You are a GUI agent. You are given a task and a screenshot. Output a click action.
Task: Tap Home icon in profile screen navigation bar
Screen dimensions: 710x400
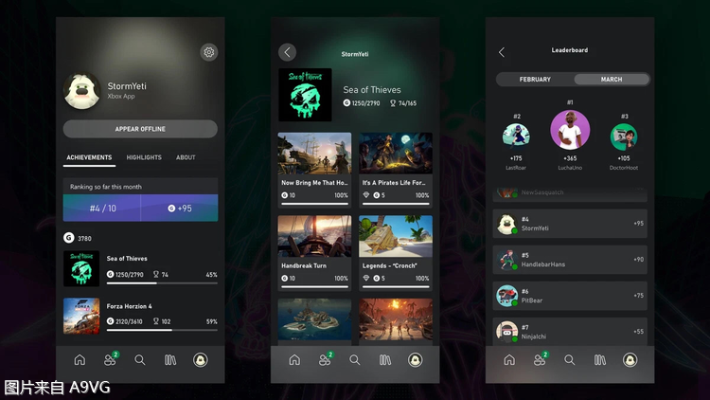pos(80,360)
